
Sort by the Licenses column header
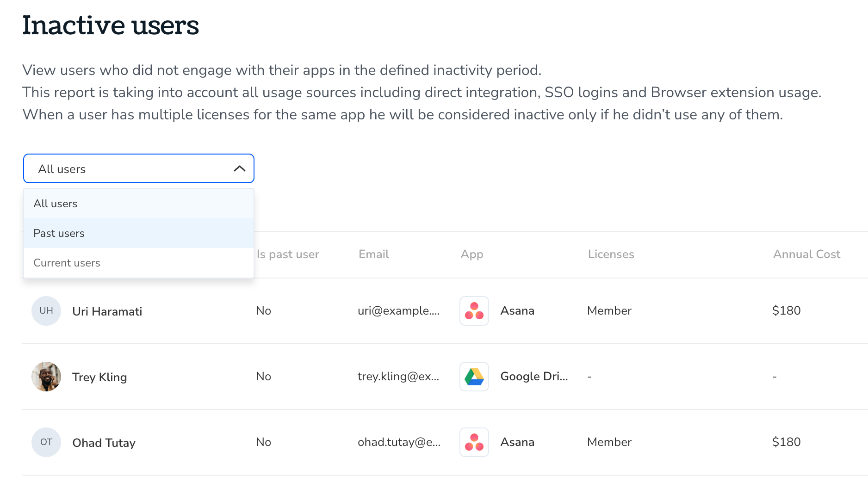click(611, 254)
